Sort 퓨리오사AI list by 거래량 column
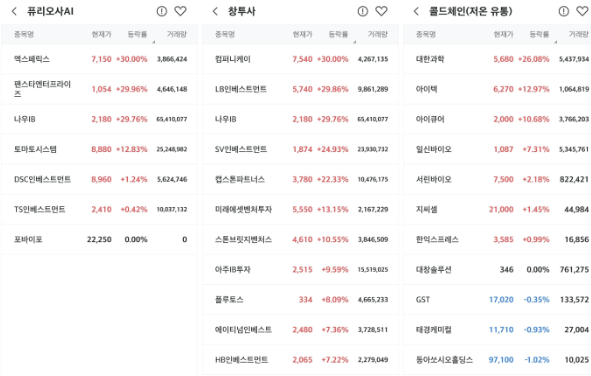This screenshot has height=376, width=591. point(177,34)
